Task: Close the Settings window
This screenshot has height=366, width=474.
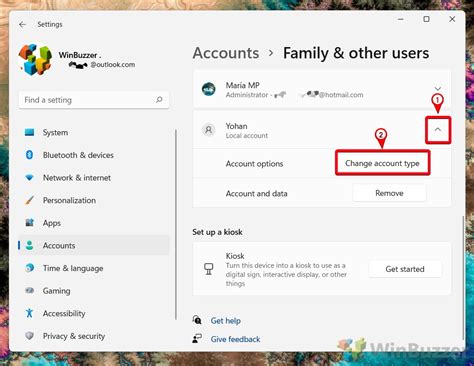Action: (452, 19)
